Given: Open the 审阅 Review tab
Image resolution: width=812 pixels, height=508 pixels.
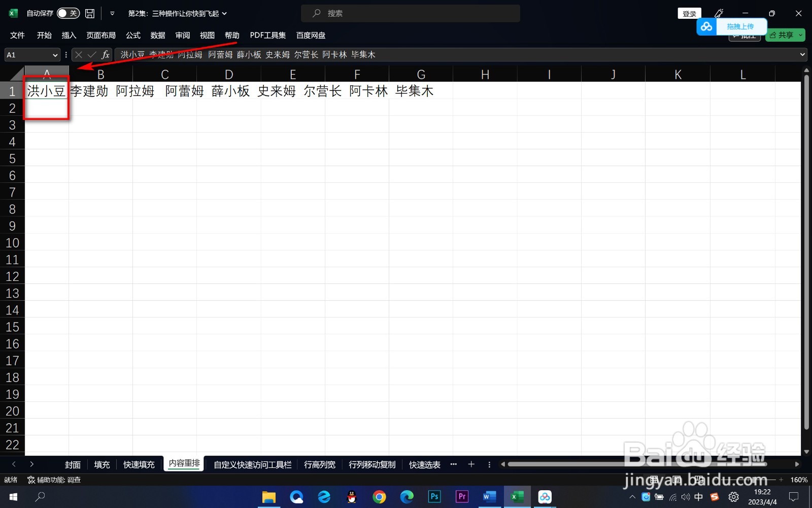Looking at the screenshot, I should coord(183,35).
